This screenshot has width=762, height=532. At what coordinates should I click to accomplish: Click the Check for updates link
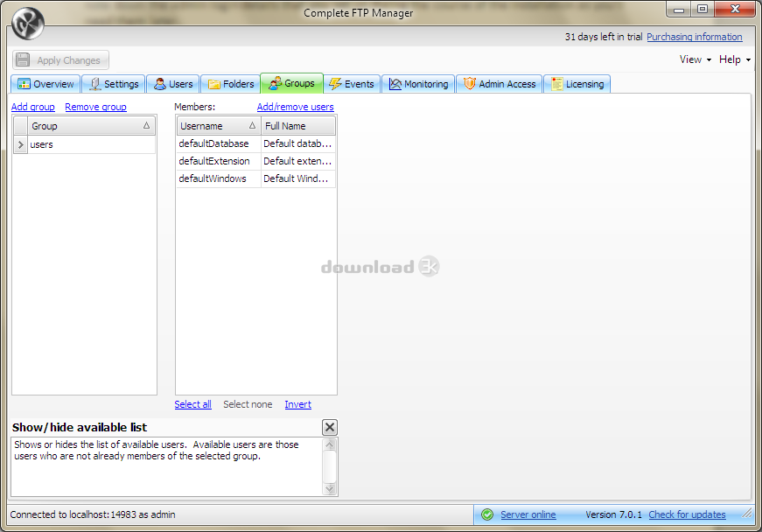(x=687, y=514)
